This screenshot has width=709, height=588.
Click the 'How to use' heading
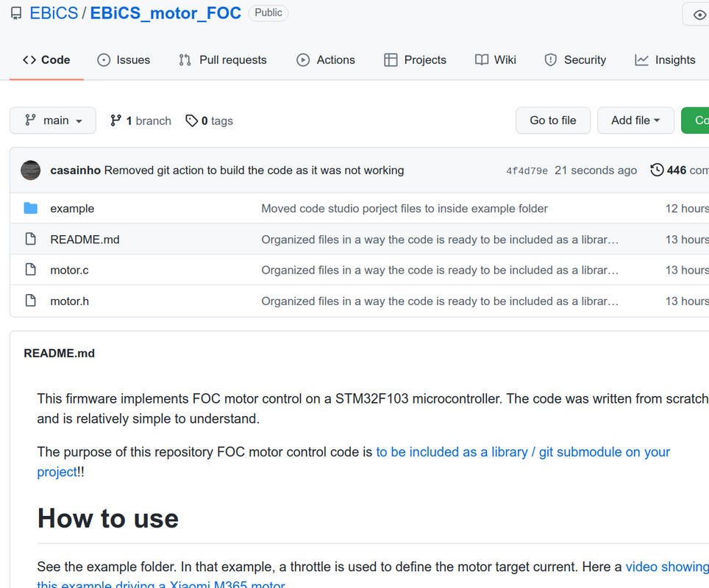pyautogui.click(x=108, y=518)
